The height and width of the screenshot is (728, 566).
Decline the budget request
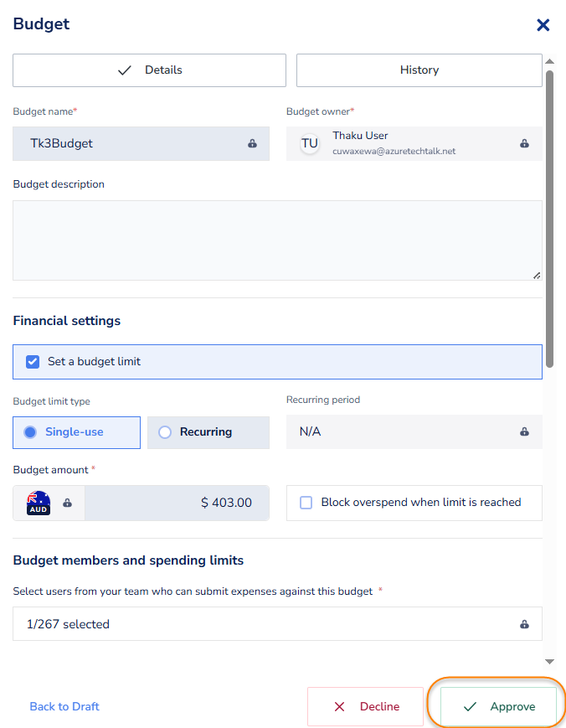pos(365,706)
